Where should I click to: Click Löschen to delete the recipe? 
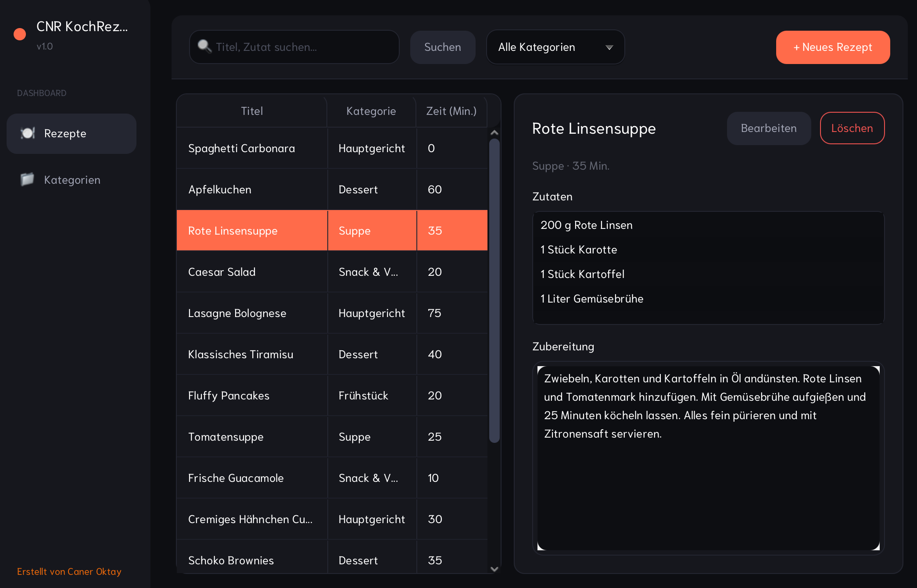click(852, 128)
